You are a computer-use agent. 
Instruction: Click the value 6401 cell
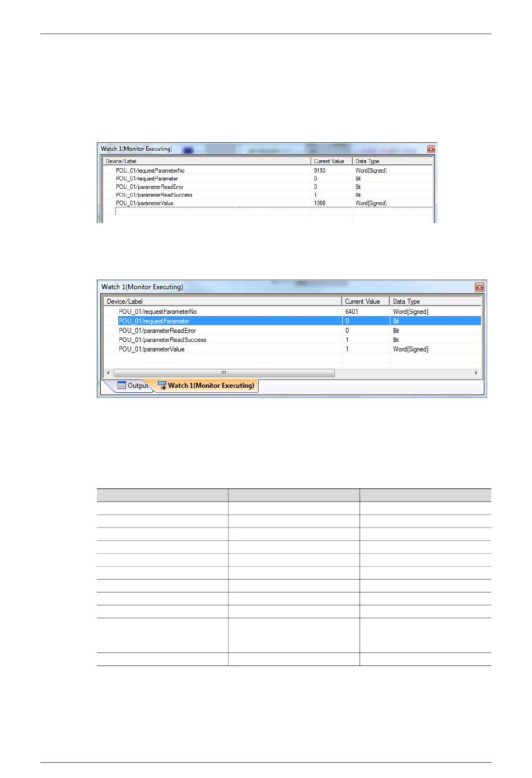pyautogui.click(x=365, y=312)
